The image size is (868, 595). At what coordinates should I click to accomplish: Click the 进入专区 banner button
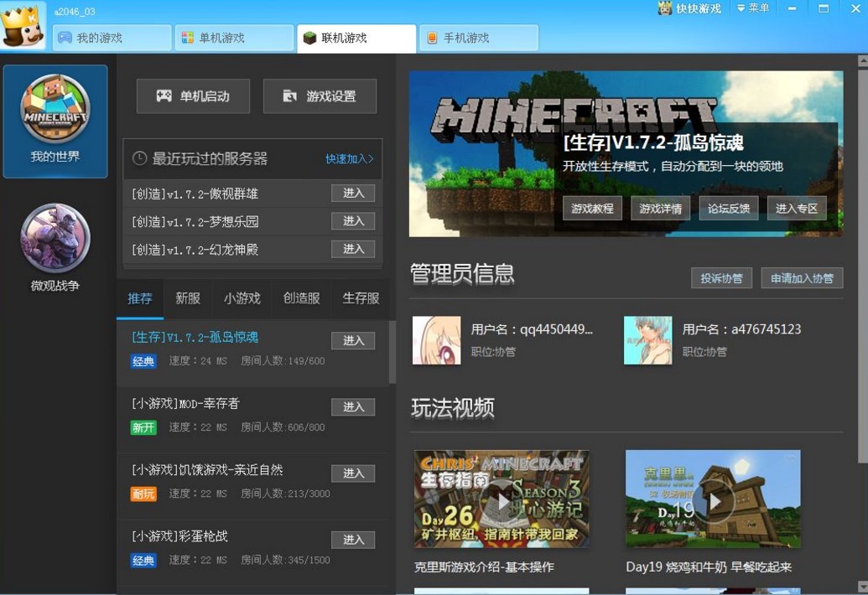(797, 209)
